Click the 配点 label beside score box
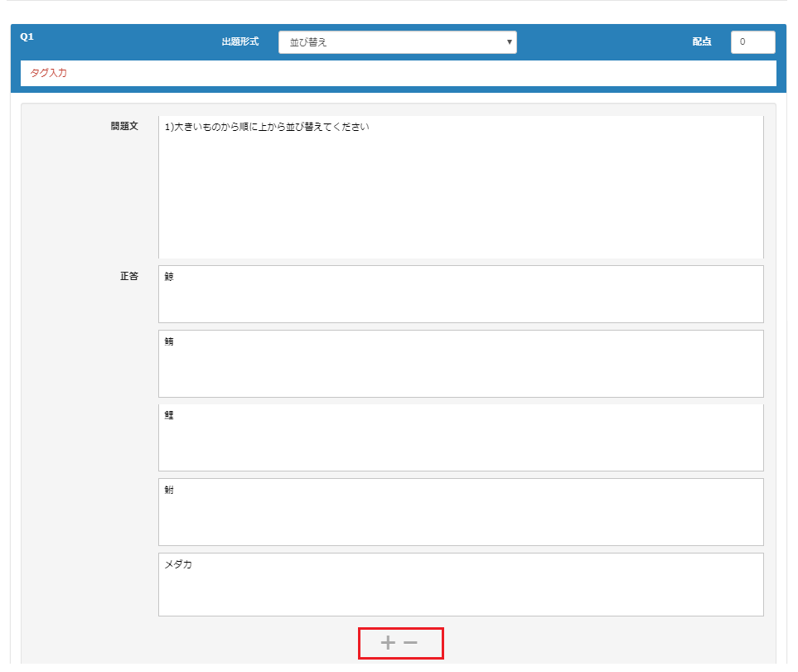This screenshot has width=798, height=672. click(702, 41)
